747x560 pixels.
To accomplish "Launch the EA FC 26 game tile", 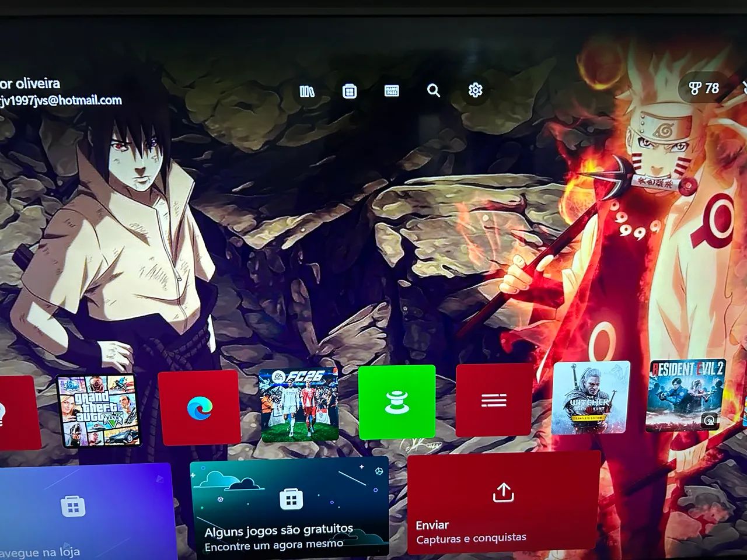I will [x=299, y=405].
